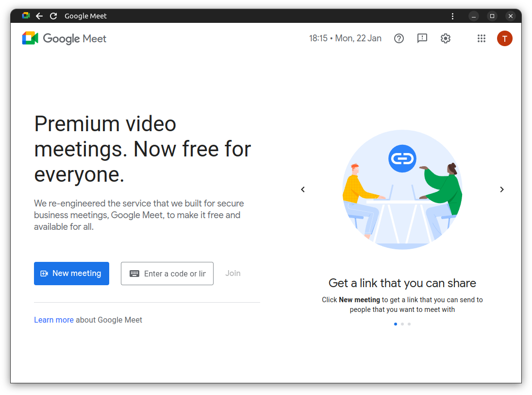Open the Google apps grid
Viewport: 532px width, 395px height.
(x=481, y=38)
